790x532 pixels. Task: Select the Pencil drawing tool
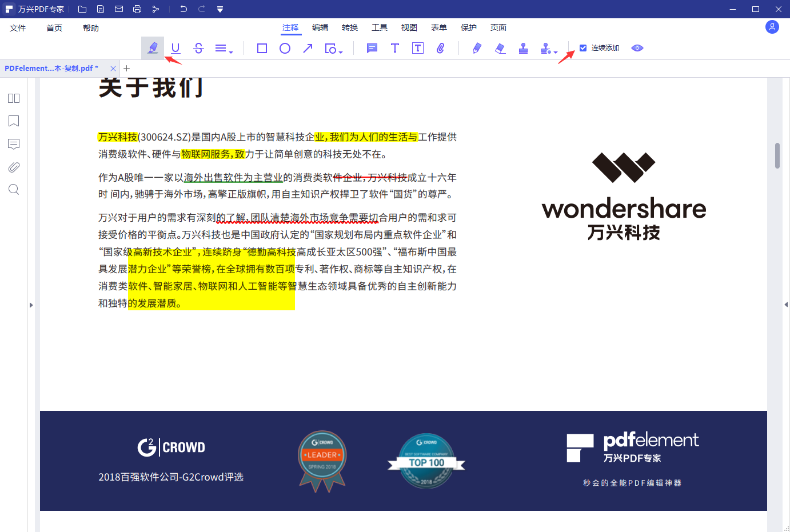476,48
